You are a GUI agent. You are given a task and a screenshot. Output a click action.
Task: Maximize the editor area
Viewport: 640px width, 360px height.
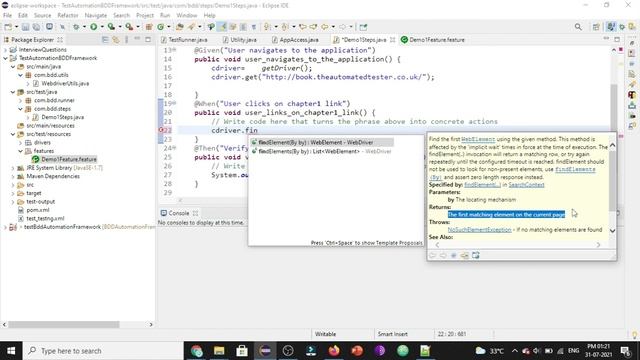click(617, 40)
